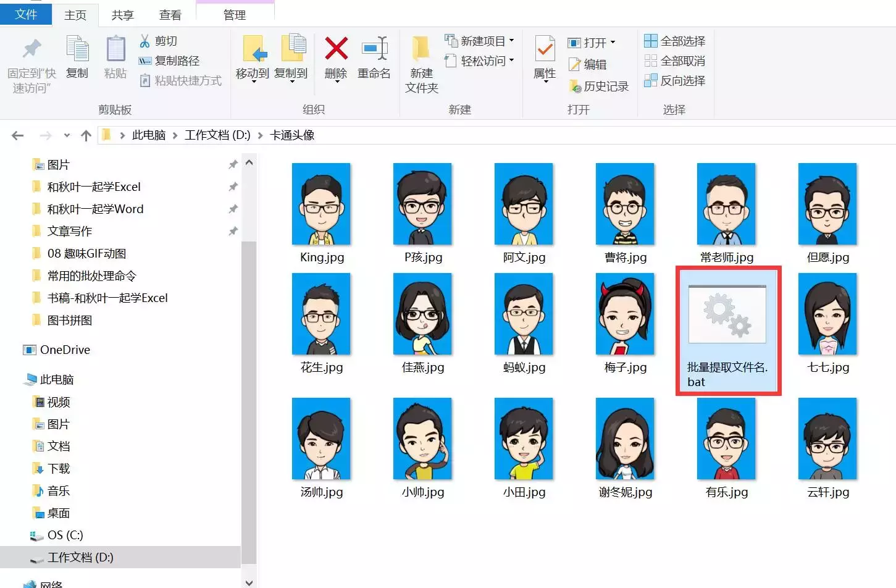The height and width of the screenshot is (588, 896).
Task: Click 卡通头像 in the address bar
Action: click(x=292, y=135)
